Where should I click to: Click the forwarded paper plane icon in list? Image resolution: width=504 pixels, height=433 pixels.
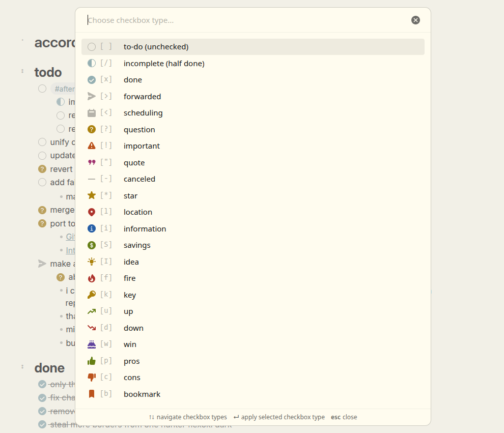click(92, 96)
